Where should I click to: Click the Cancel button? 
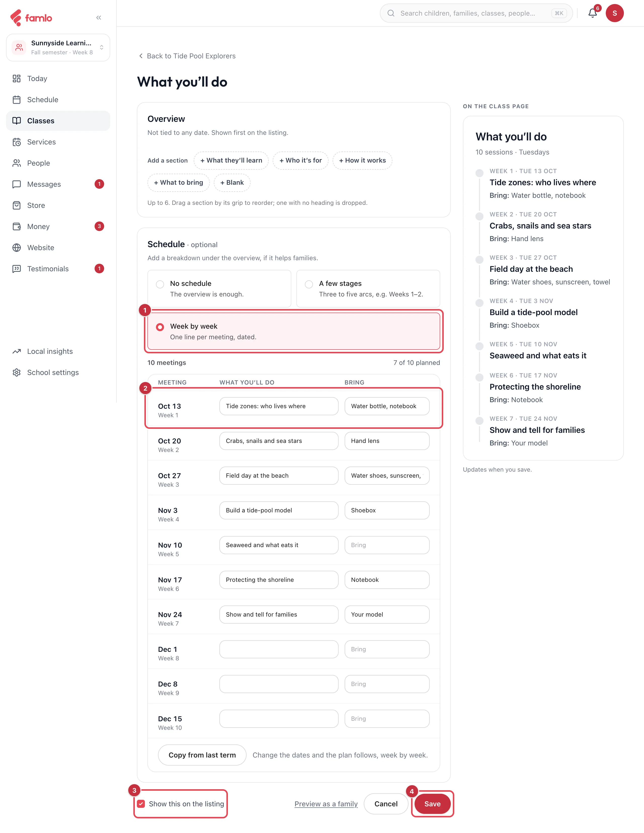point(386,804)
